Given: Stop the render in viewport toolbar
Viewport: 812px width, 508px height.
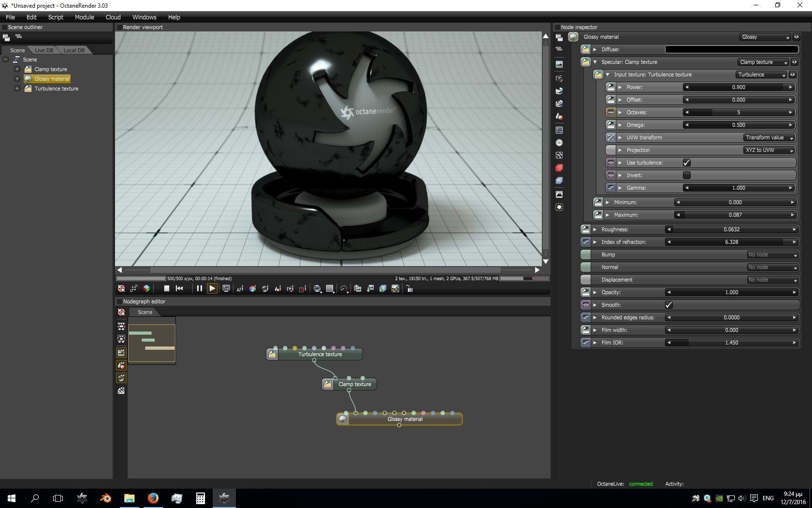Looking at the screenshot, I should point(167,288).
